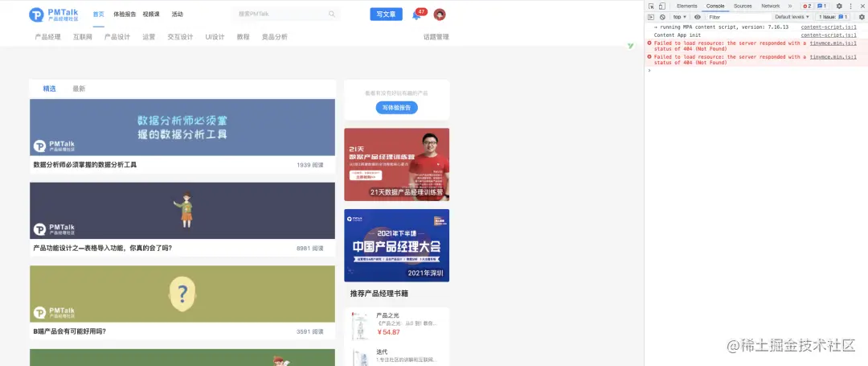Click the 写文章 button
Screen dimensions: 868x366
386,14
